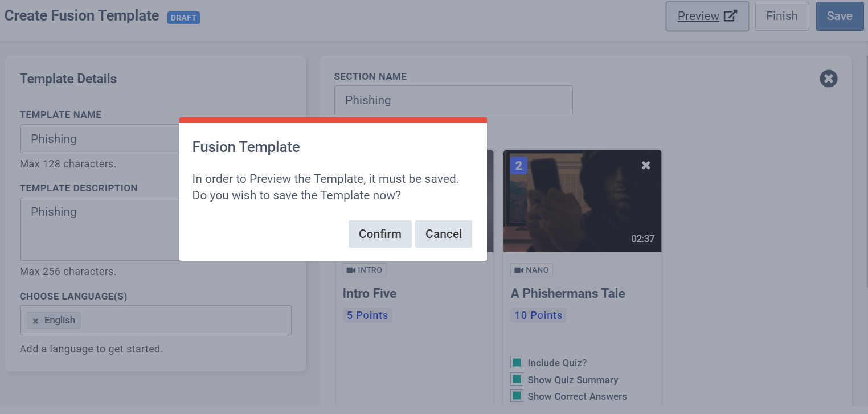Confirm saving the template in dialog

(x=380, y=234)
